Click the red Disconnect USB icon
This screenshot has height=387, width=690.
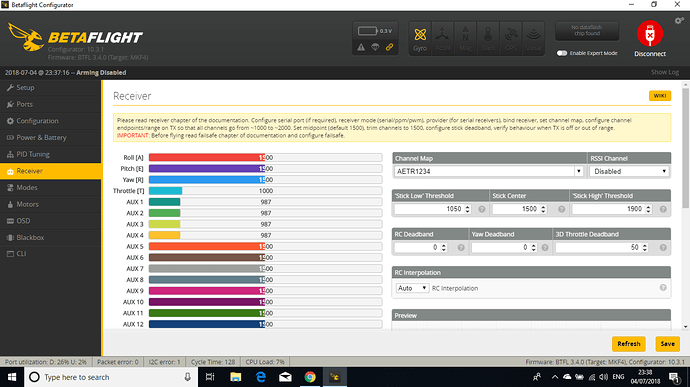[650, 33]
